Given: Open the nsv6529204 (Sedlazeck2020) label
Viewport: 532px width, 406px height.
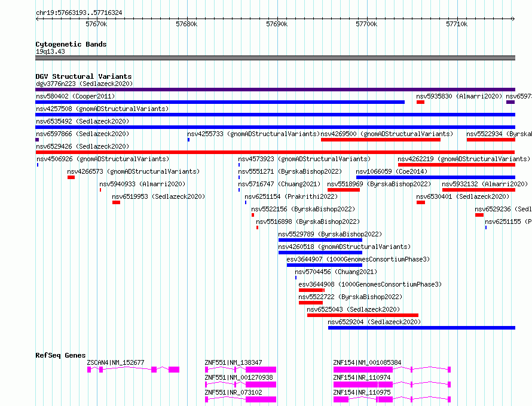Looking at the screenshot, I should pyautogui.click(x=375, y=322).
